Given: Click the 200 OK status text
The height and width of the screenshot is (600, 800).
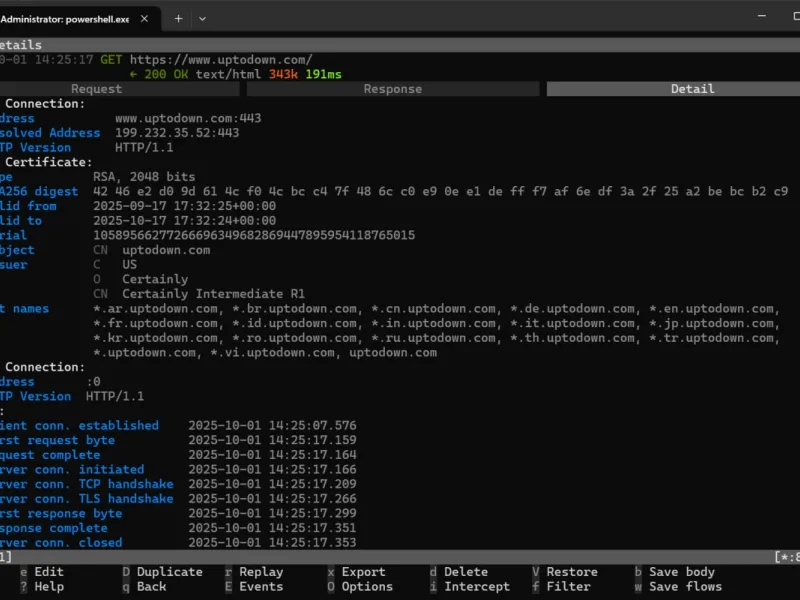Looking at the screenshot, I should (x=166, y=74).
